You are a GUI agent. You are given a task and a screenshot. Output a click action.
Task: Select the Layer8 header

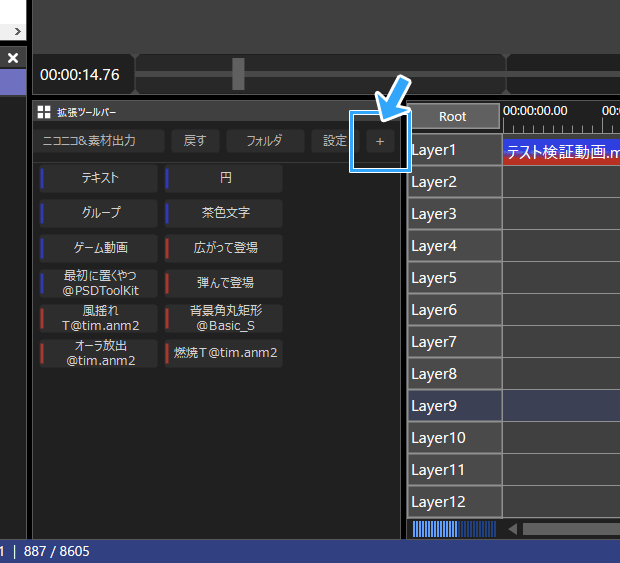(x=455, y=374)
